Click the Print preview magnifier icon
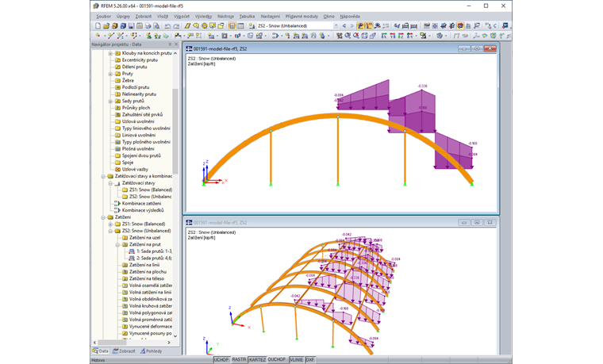603x364 pixels. pos(156,25)
